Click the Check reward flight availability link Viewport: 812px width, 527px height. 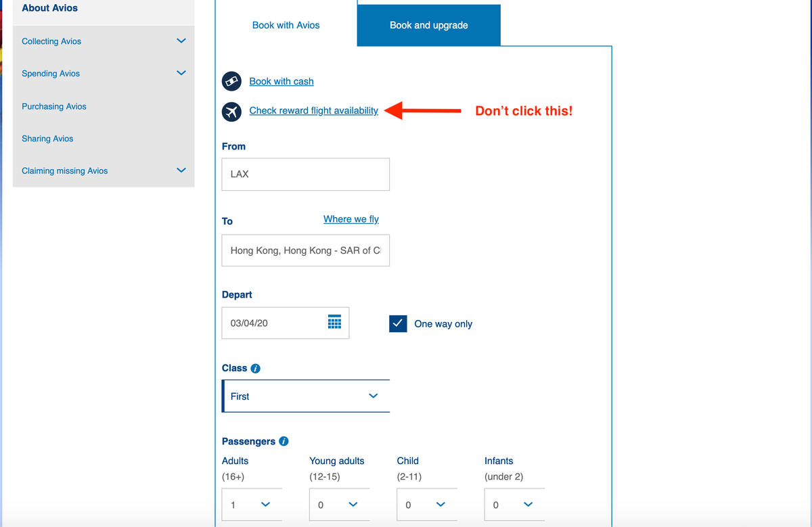tap(313, 110)
